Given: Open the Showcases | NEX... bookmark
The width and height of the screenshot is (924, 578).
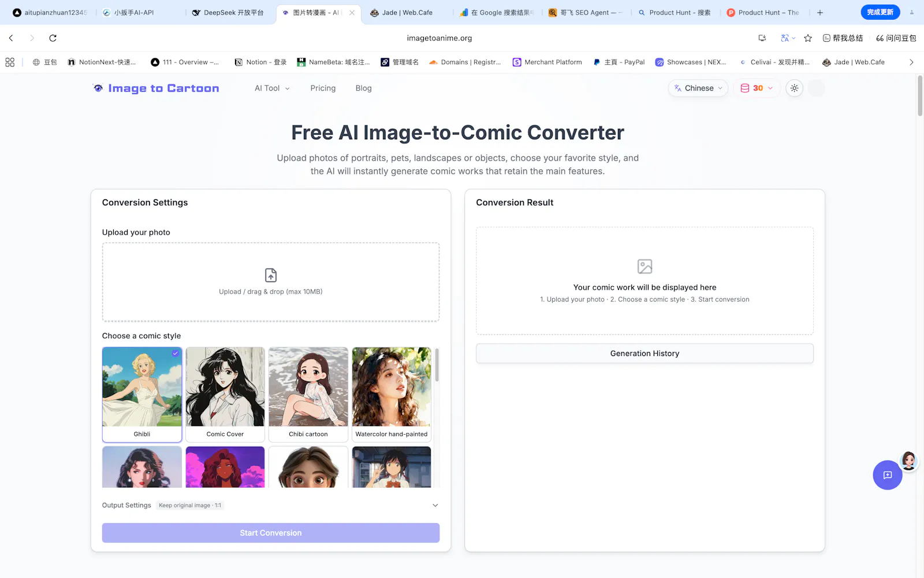Looking at the screenshot, I should click(691, 62).
